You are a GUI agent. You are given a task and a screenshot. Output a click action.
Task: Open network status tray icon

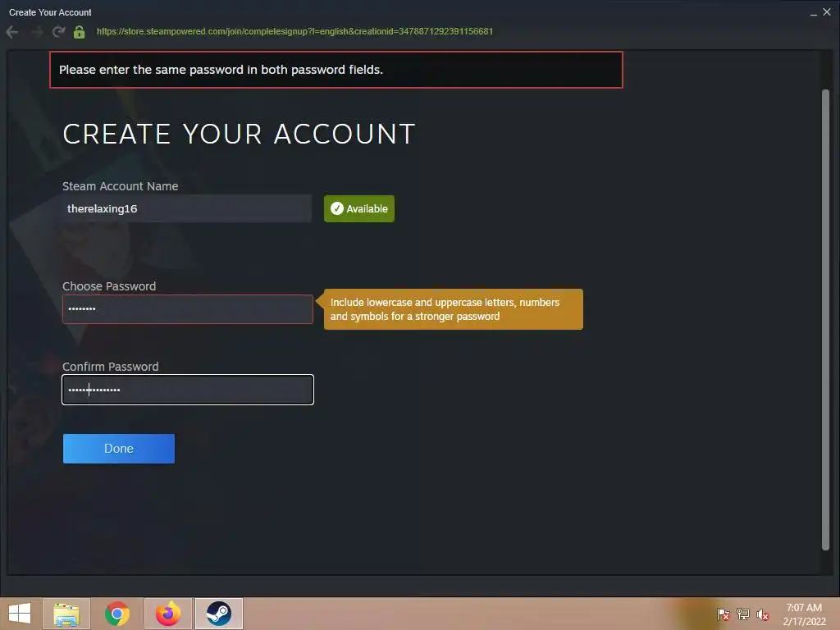pos(743,614)
